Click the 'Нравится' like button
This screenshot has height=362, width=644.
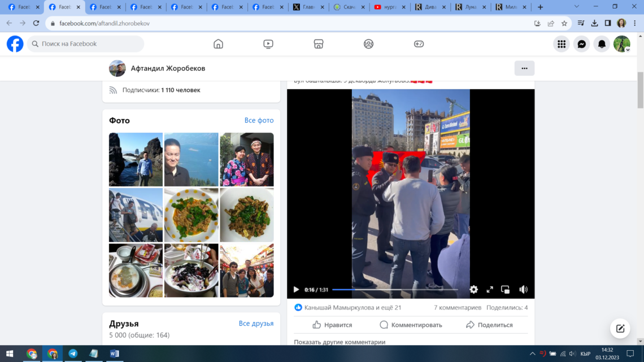click(332, 325)
